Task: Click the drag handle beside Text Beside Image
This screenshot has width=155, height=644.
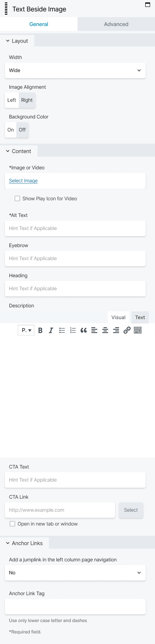Action: pos(6,9)
